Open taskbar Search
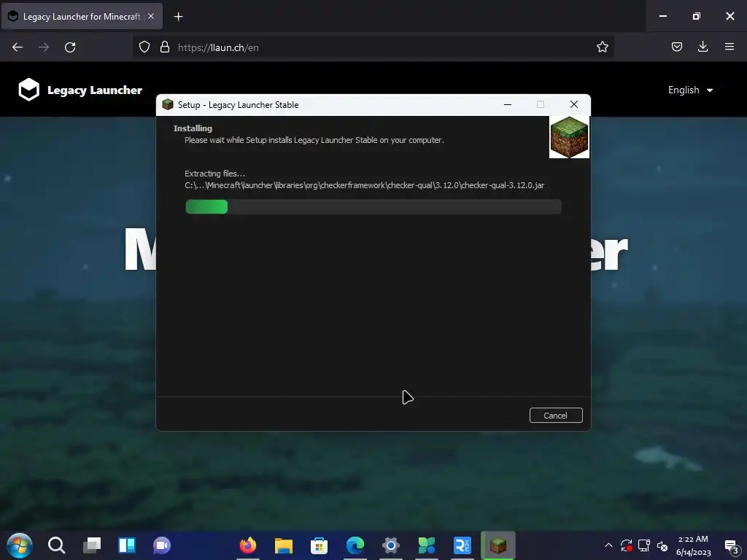The width and height of the screenshot is (747, 560). click(56, 545)
